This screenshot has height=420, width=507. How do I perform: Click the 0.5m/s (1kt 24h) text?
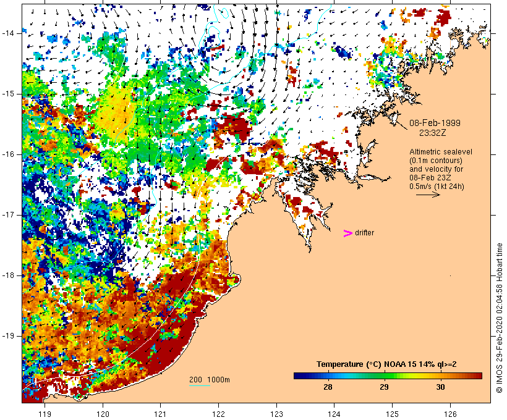(x=437, y=187)
